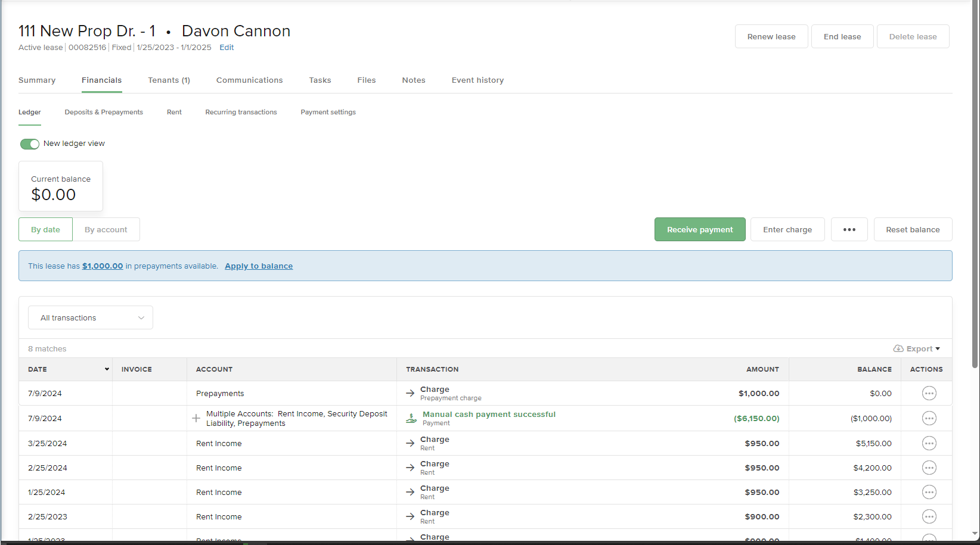Open the Manual cash payment successful transaction
The height and width of the screenshot is (545, 980).
pos(489,414)
